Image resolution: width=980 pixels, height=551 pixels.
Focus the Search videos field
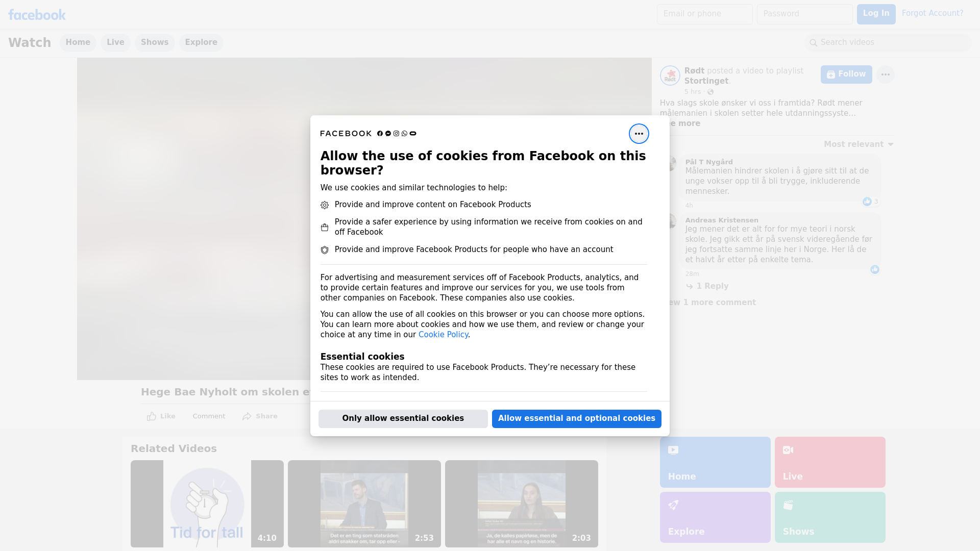pos(888,43)
